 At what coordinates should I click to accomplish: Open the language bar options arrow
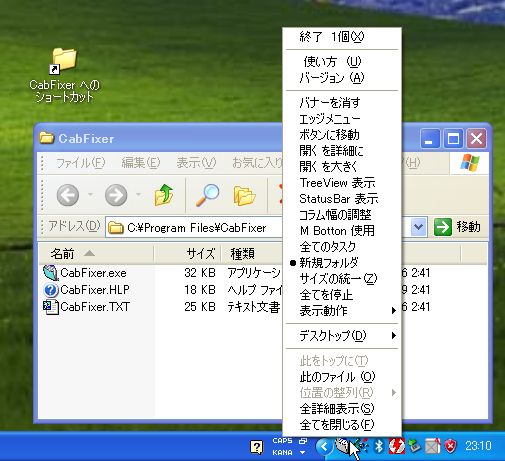(x=303, y=452)
